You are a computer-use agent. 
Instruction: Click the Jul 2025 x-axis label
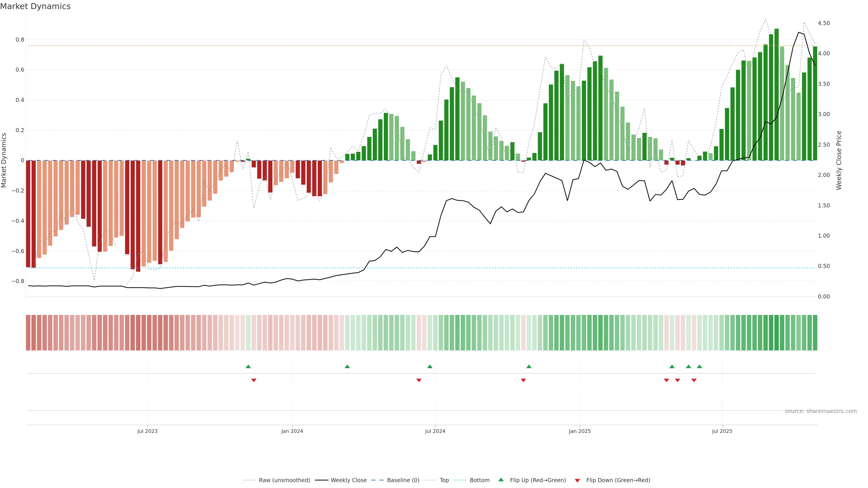click(x=722, y=431)
